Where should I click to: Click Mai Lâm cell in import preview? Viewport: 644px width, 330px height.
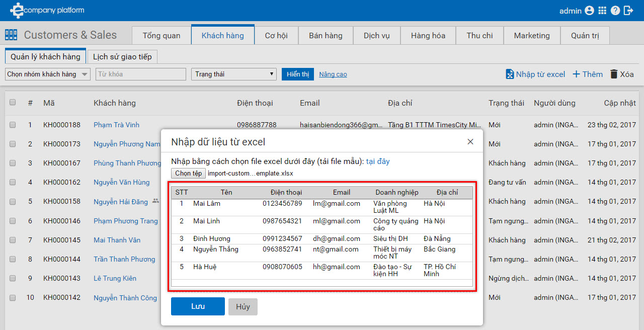coord(207,203)
